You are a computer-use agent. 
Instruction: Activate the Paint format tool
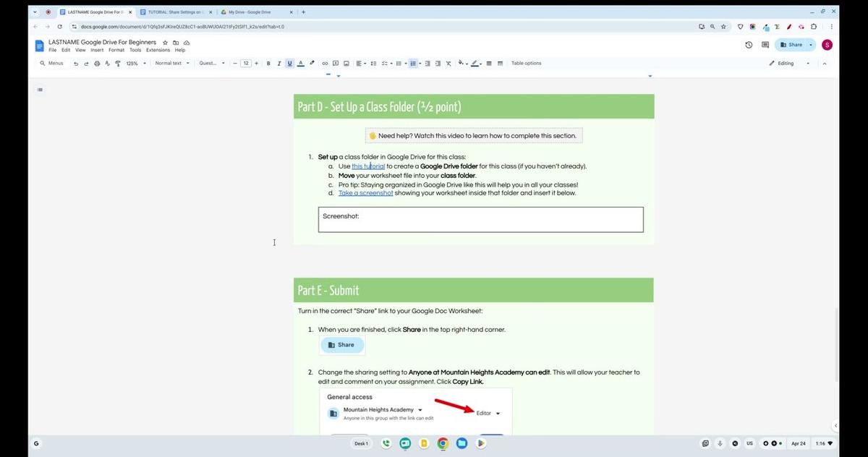[118, 63]
